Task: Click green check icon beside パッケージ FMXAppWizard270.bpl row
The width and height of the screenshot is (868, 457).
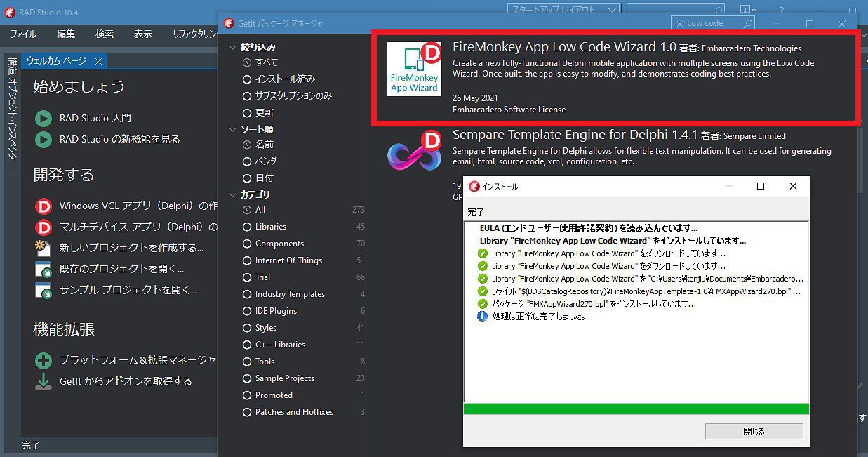Action: (x=482, y=304)
